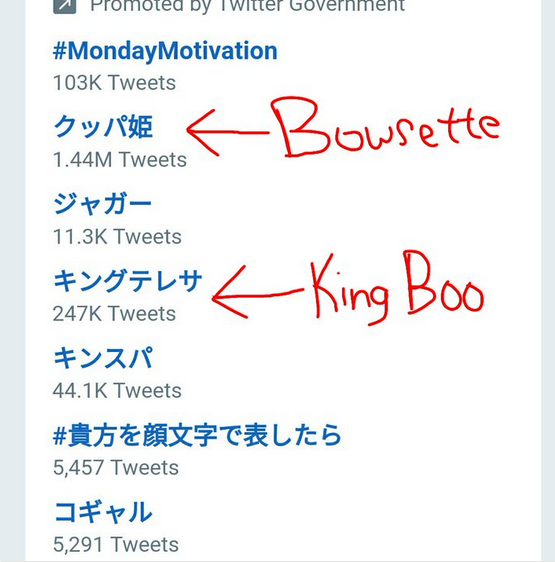Viewport: 555px width, 562px height.
Task: Click the red arrow beside クッパ姫
Action: (227, 133)
